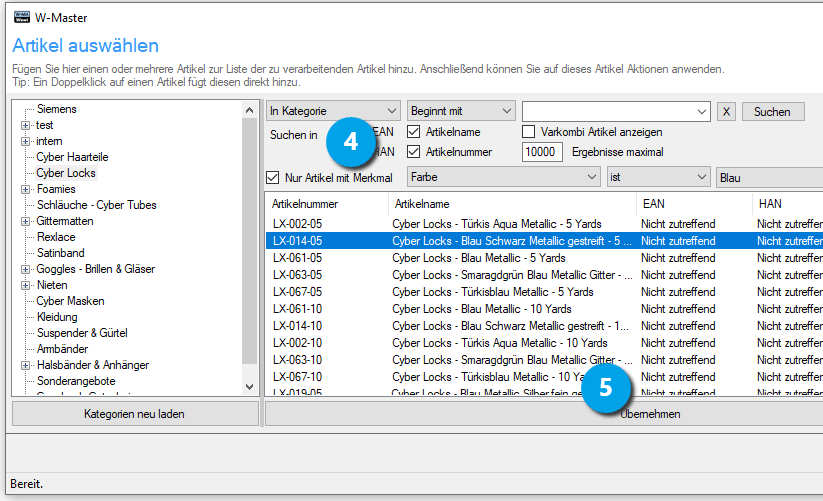Viewport: 823px width, 501px height.
Task: Select article row LX-002-10
Action: pyautogui.click(x=544, y=343)
